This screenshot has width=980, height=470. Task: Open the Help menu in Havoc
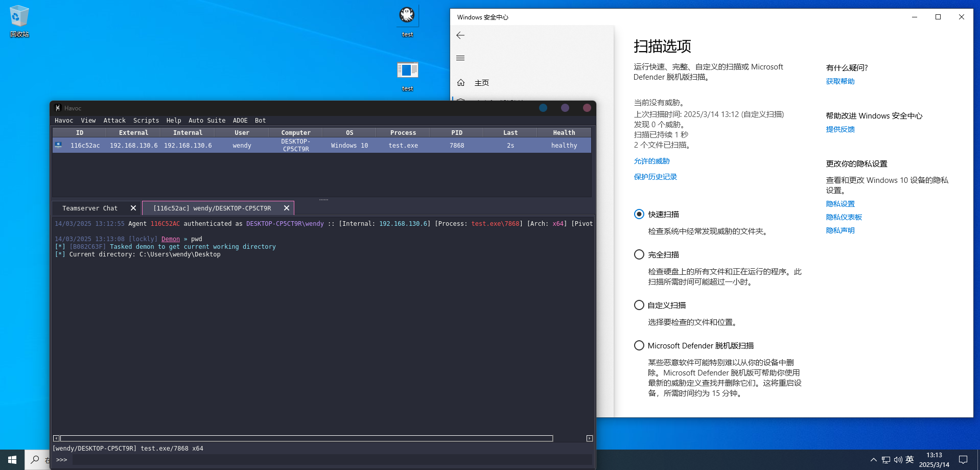point(174,121)
